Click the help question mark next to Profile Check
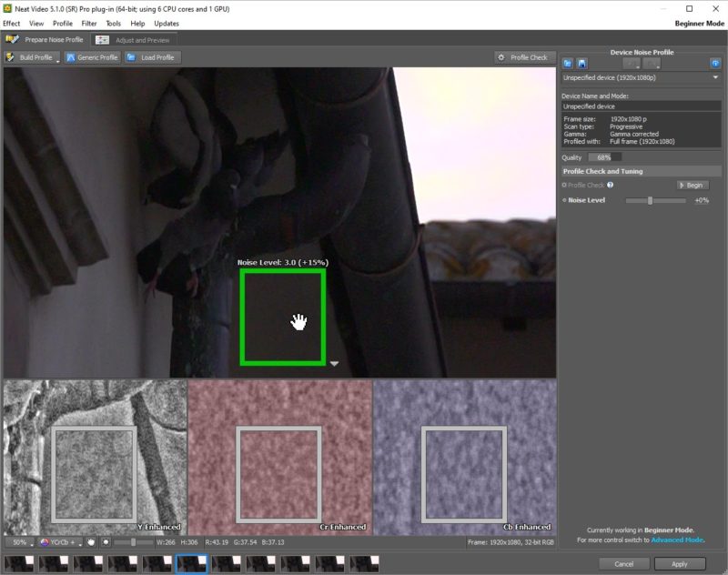 pos(611,185)
